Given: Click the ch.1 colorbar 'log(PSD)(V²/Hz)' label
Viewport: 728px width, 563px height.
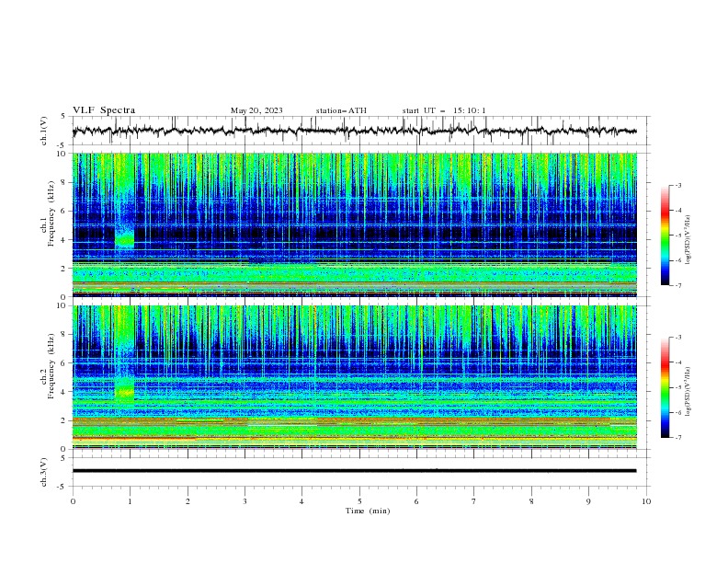Looking at the screenshot, I should coord(688,240).
